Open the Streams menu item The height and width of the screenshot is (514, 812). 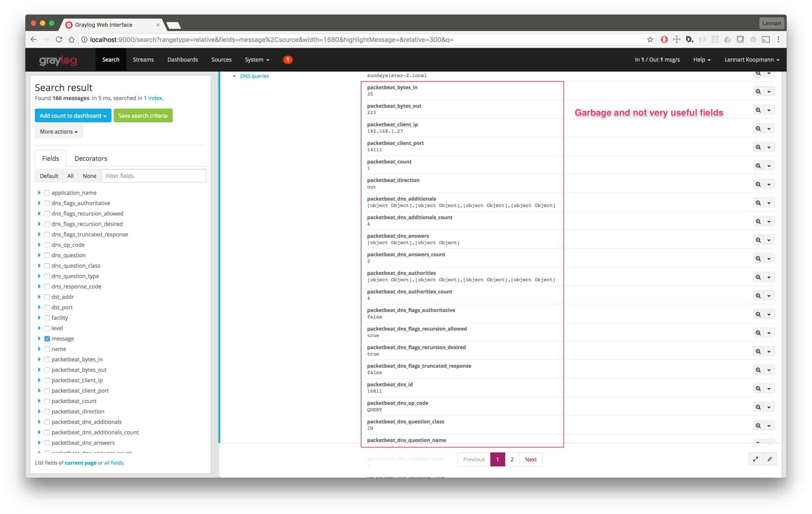[x=143, y=60]
